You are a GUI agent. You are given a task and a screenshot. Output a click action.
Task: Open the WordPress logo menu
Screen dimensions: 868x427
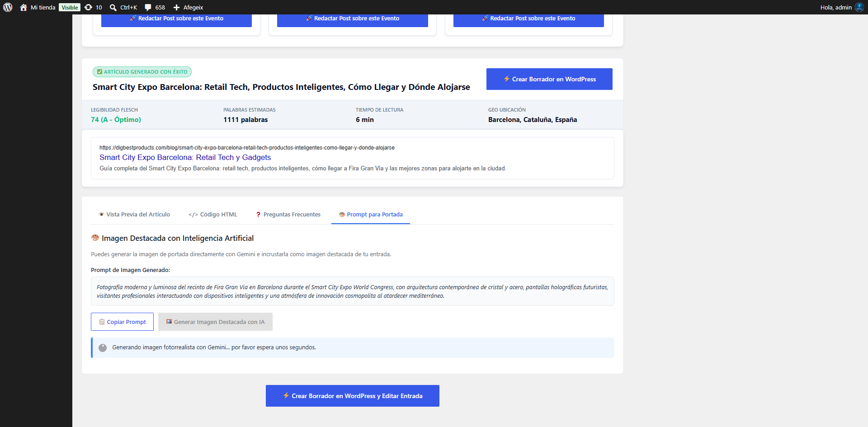tap(8, 7)
